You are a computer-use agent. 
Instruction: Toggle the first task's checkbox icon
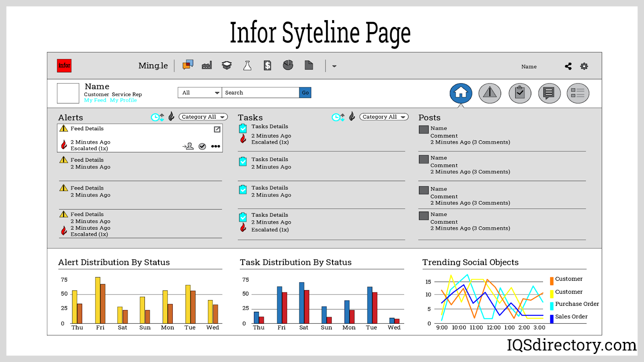coord(243,129)
